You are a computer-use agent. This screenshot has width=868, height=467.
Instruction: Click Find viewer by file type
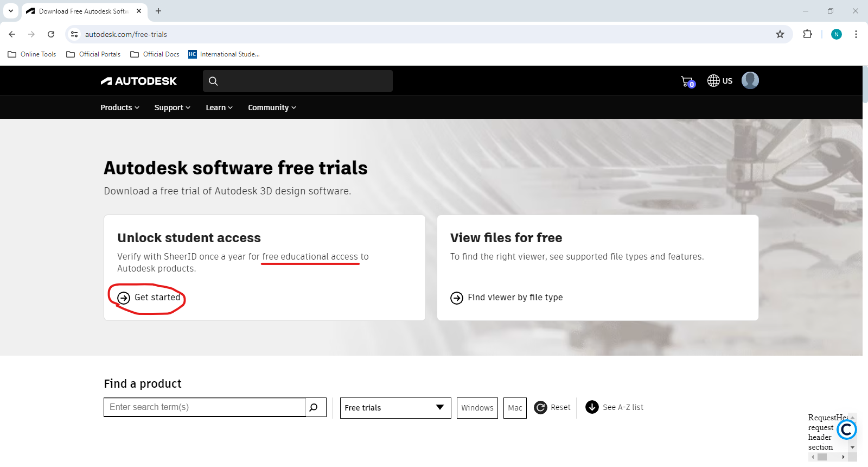coord(507,298)
